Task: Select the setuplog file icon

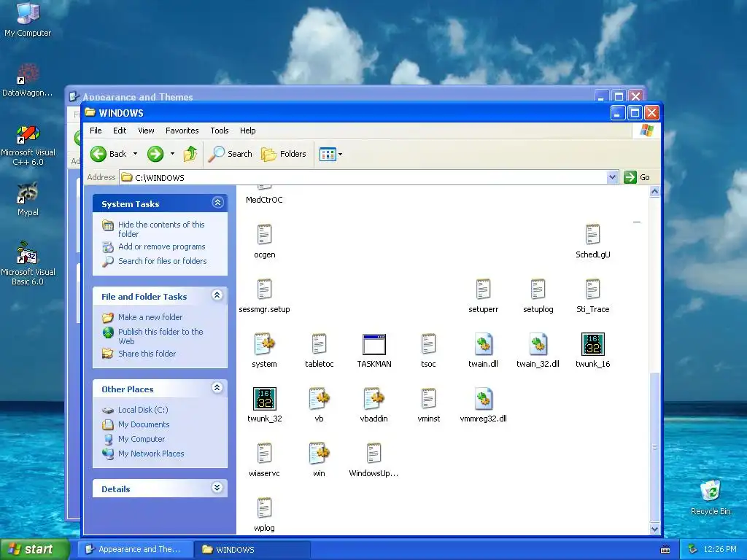Action: click(x=538, y=289)
